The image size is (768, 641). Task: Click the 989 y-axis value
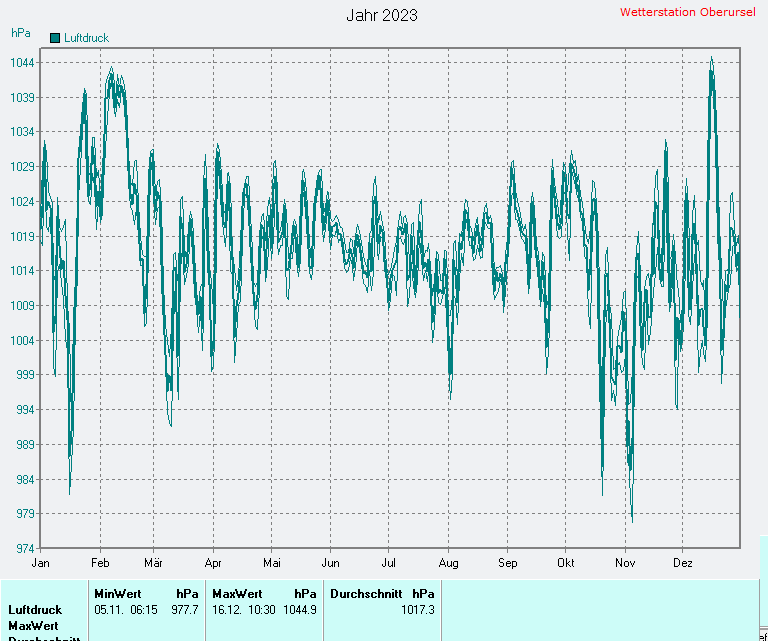[x=25, y=445]
